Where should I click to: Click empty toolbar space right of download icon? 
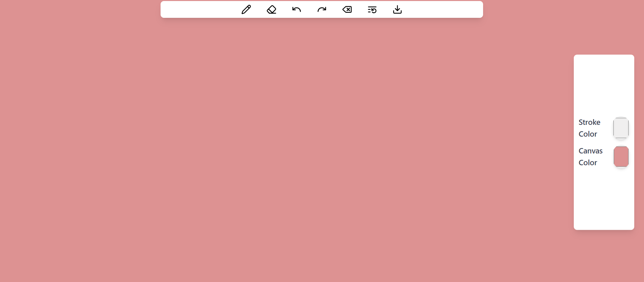click(443, 9)
